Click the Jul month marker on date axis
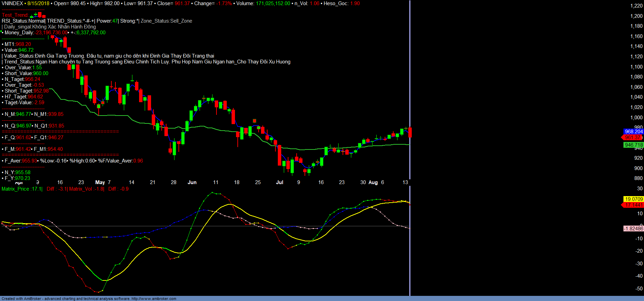 pyautogui.click(x=280, y=182)
